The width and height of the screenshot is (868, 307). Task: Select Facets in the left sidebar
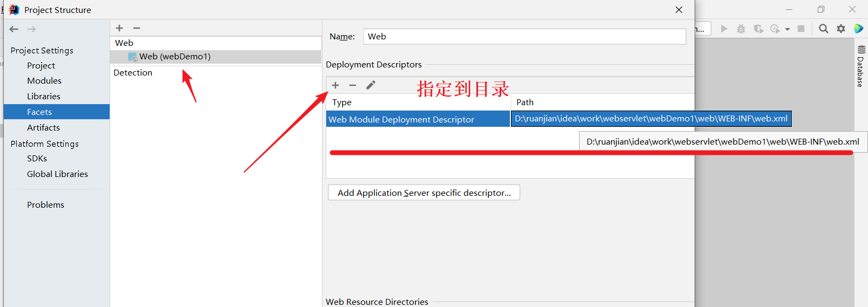tap(57, 112)
